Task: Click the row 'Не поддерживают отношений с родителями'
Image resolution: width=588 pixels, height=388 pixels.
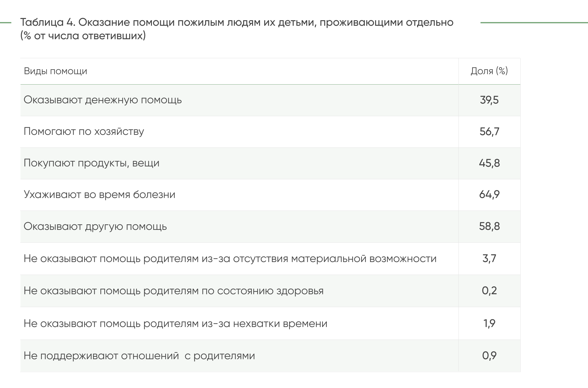Action: [x=270, y=356]
